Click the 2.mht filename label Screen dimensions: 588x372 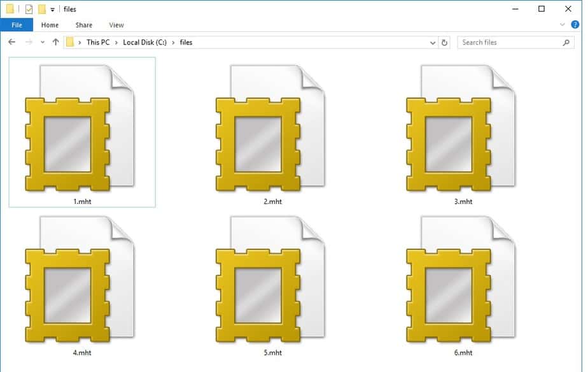[x=272, y=201]
